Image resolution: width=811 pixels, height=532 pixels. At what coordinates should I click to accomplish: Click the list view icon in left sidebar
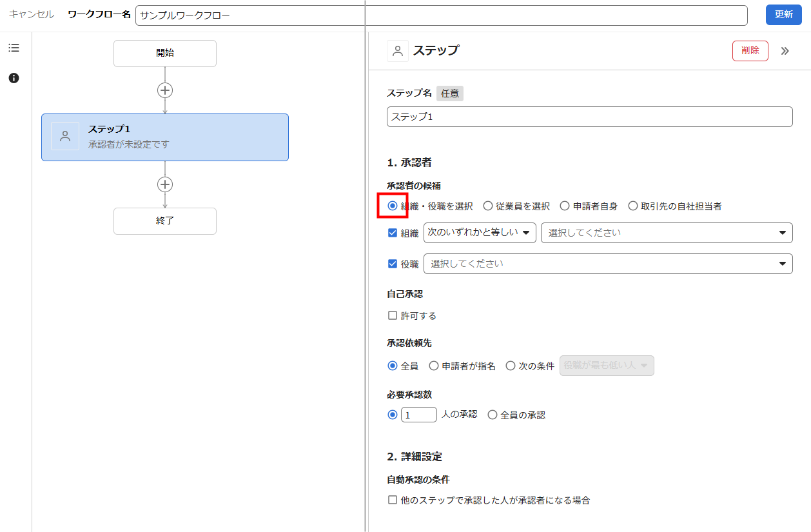(14, 48)
